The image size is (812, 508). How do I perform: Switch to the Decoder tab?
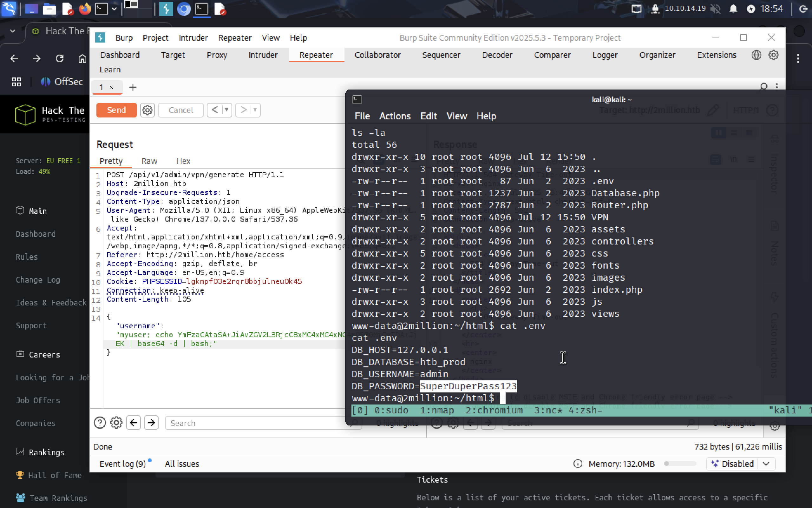click(497, 55)
